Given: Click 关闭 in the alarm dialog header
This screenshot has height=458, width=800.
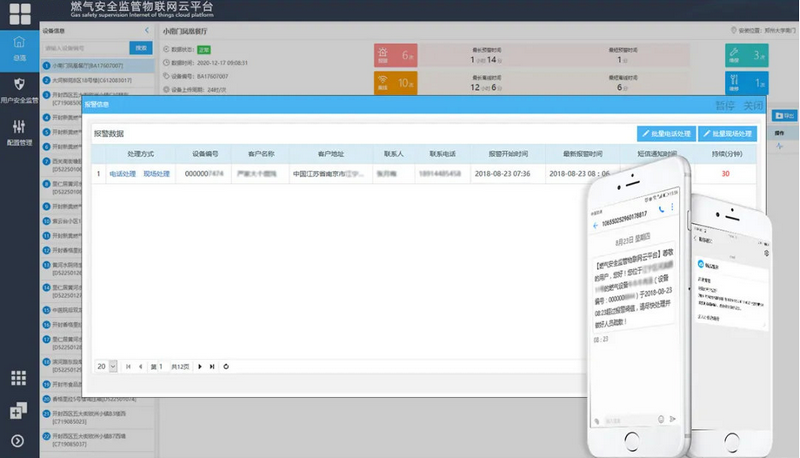Looking at the screenshot, I should pos(753,105).
